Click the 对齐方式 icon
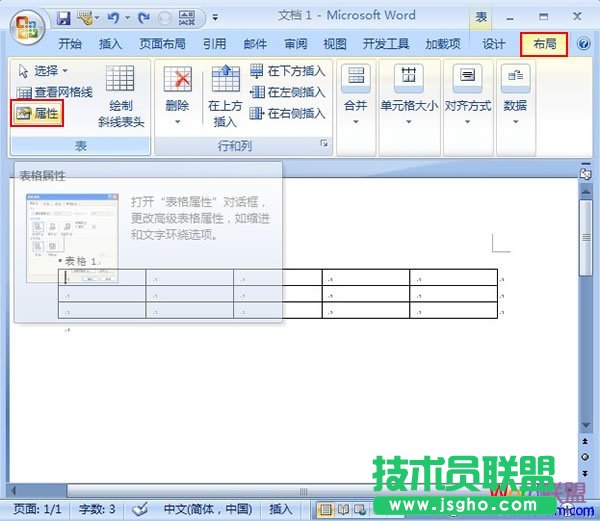600x521 pixels. pos(467,78)
